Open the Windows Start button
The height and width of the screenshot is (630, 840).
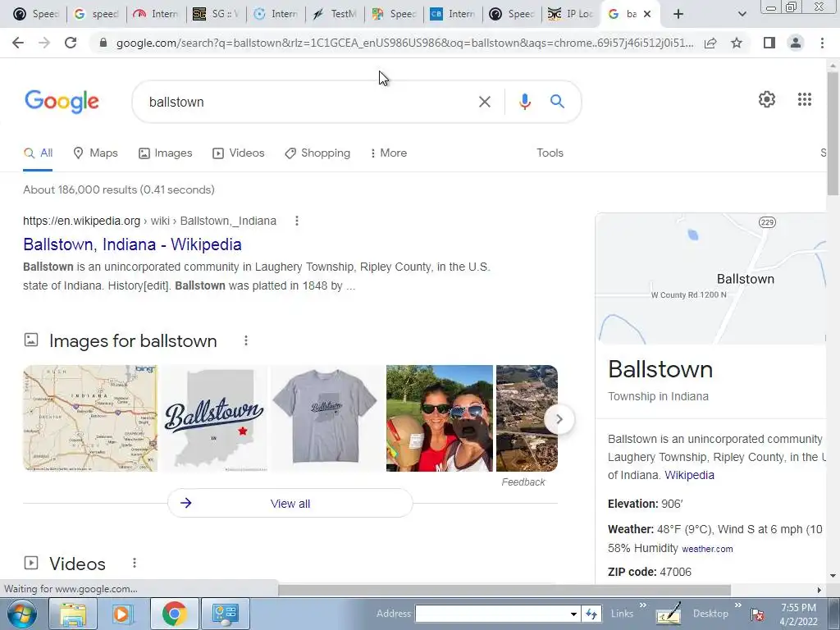[22, 614]
